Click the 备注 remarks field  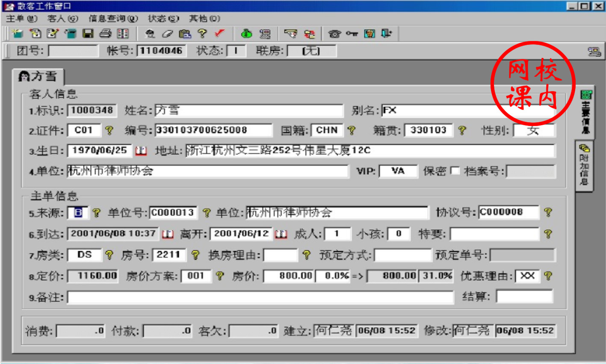tap(260, 297)
